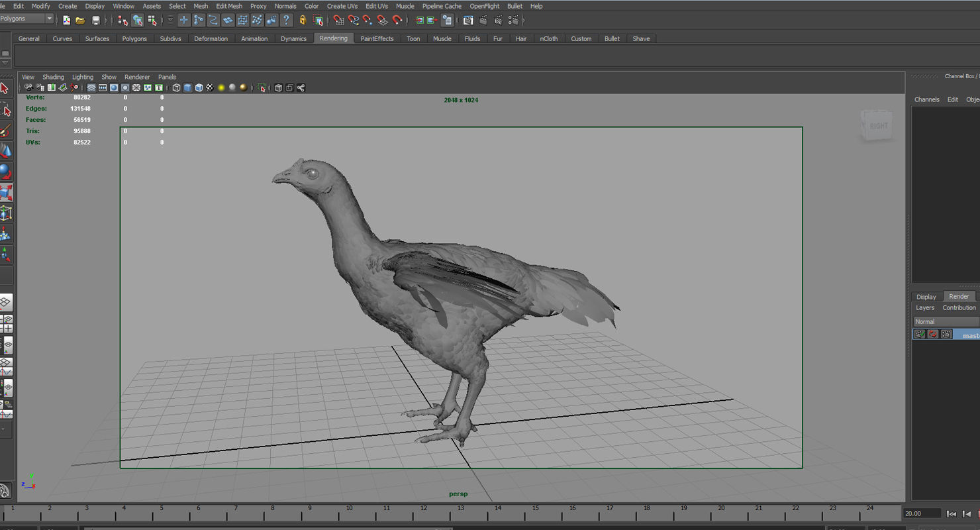Toggle viewport grid display icon
This screenshot has width=980, height=530.
[x=91, y=87]
